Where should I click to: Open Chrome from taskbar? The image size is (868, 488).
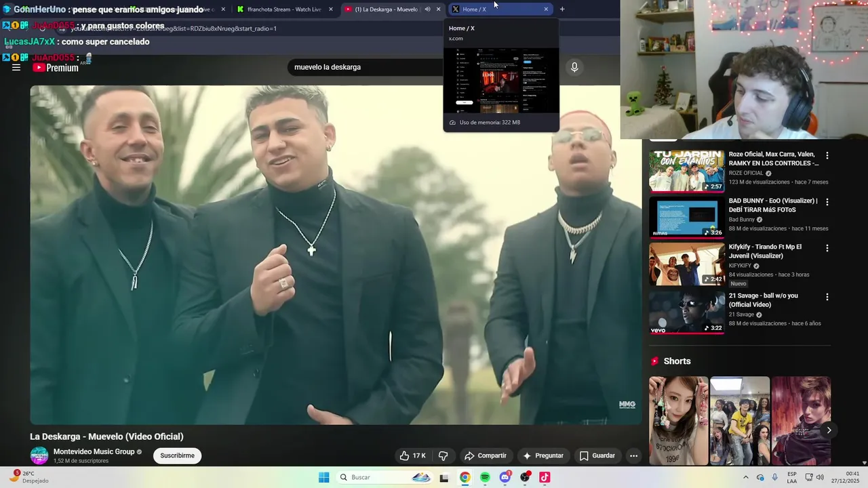[465, 477]
